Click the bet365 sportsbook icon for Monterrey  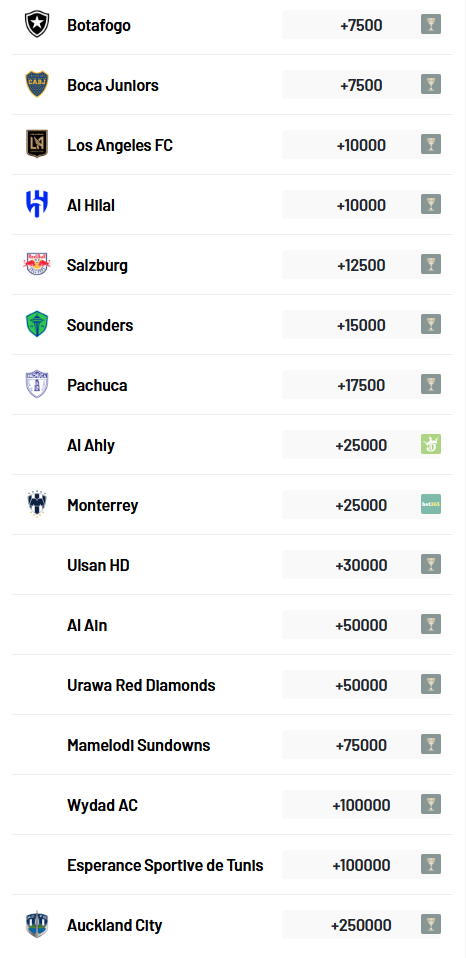[x=431, y=504]
